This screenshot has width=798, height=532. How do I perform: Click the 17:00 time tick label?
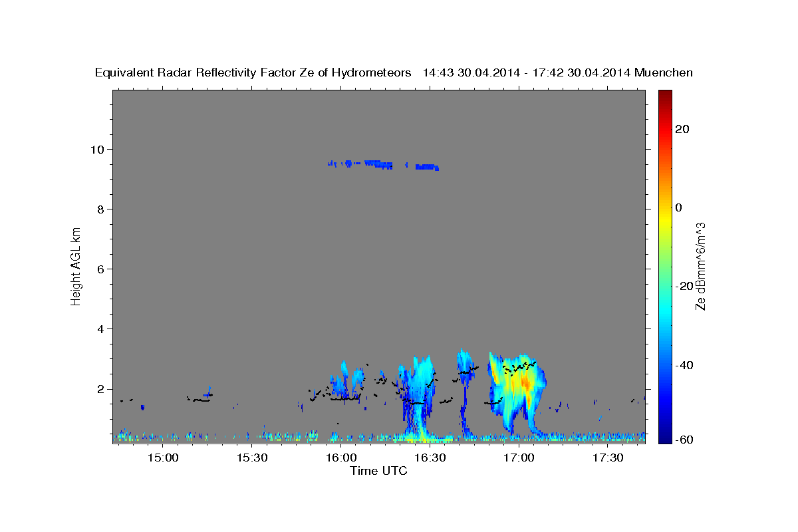519,458
